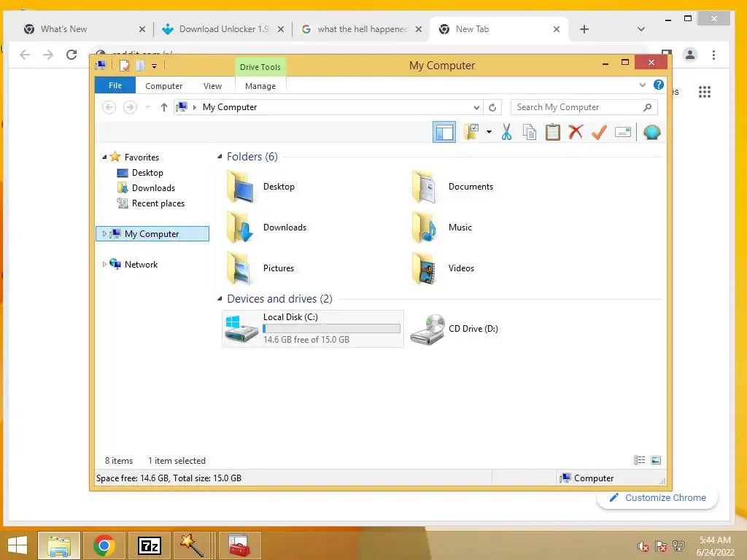Screen dimensions: 747x560
Task: Click the Properties quick access icon
Action: coord(124,66)
